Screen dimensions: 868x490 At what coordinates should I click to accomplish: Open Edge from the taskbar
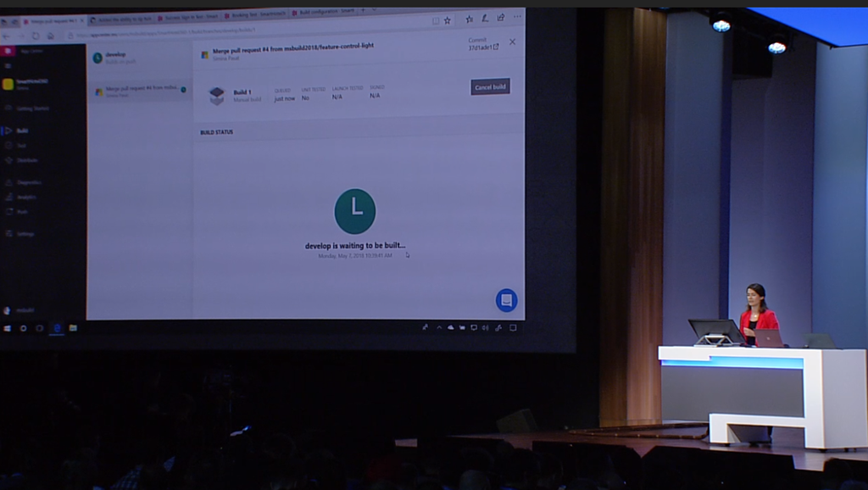click(x=57, y=328)
